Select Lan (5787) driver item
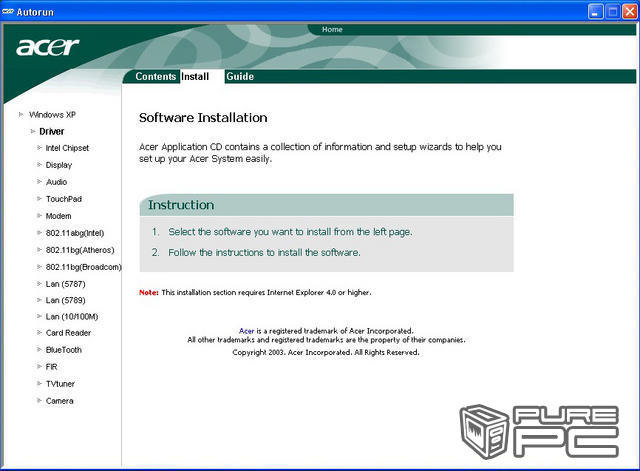640x471 pixels. (67, 283)
